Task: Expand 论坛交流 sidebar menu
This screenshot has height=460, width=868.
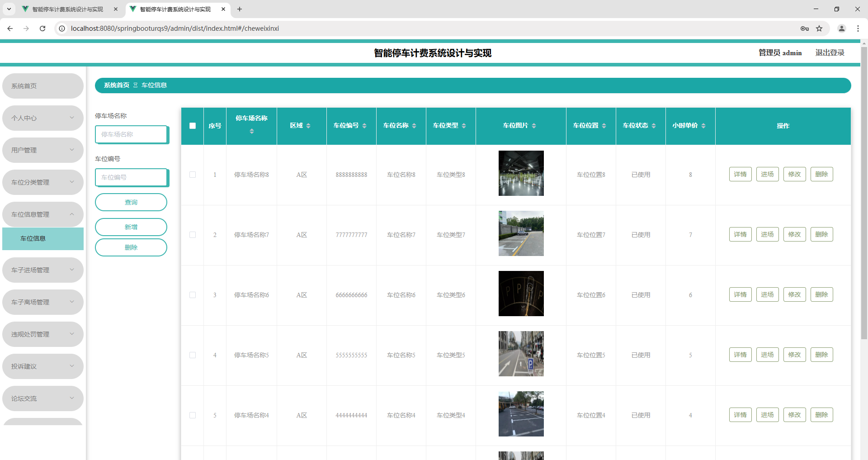Action: [x=43, y=398]
